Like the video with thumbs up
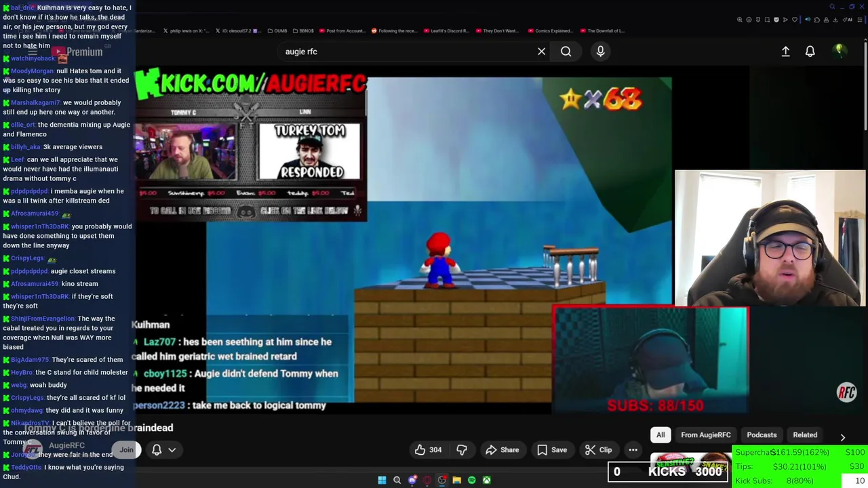 tap(429, 450)
